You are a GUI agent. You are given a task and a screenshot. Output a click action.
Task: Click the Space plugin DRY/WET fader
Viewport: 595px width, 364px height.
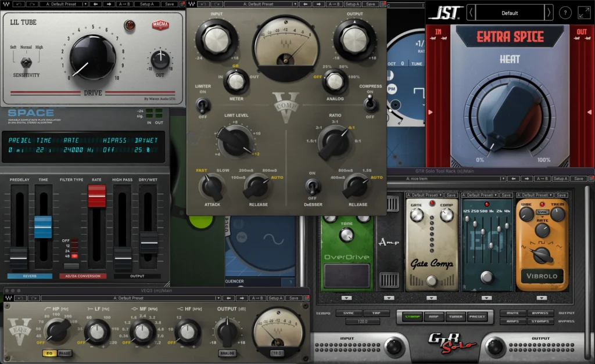coord(149,243)
